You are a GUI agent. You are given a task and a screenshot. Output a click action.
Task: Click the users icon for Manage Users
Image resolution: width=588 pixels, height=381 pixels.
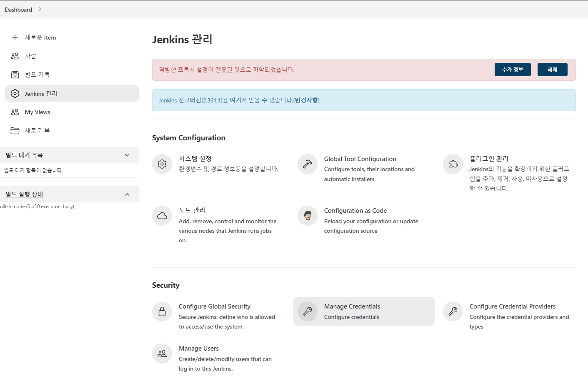[162, 354]
